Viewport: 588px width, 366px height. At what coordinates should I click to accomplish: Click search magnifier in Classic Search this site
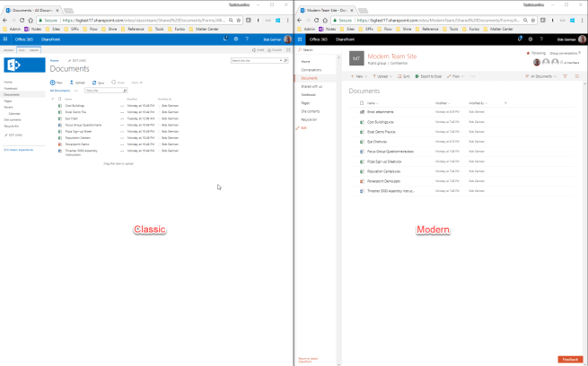(285, 60)
